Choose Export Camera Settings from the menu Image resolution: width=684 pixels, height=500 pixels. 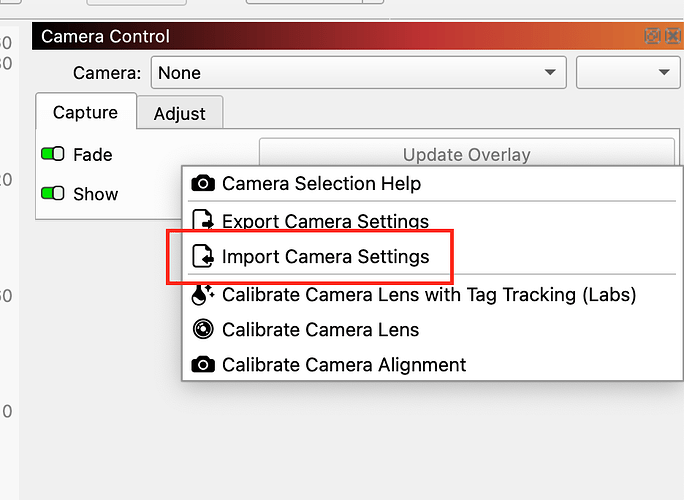click(x=325, y=221)
